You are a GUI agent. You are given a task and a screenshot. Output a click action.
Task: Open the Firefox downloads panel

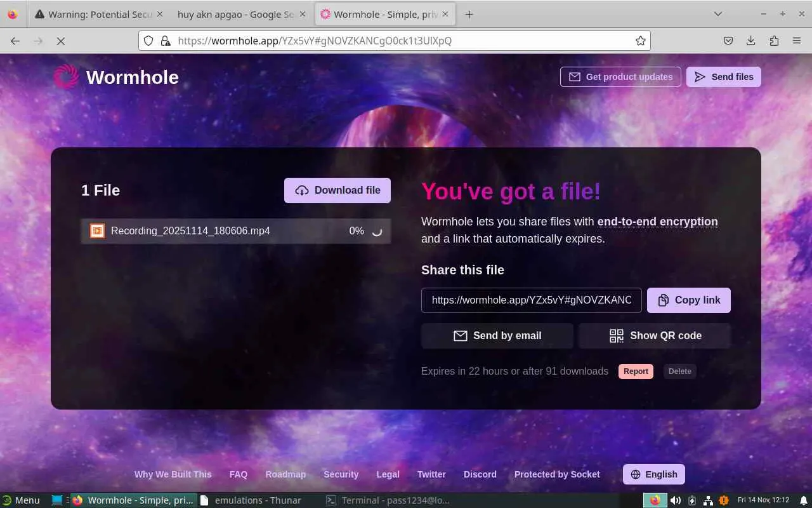(x=751, y=41)
